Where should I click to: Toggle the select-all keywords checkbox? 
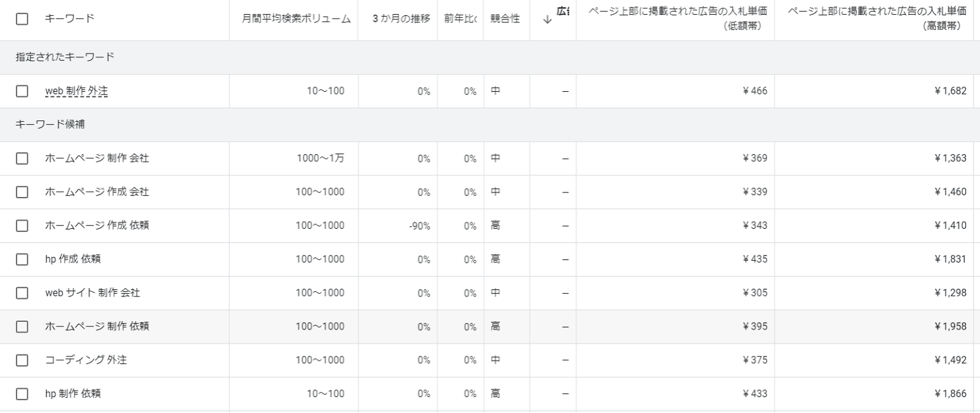22,19
